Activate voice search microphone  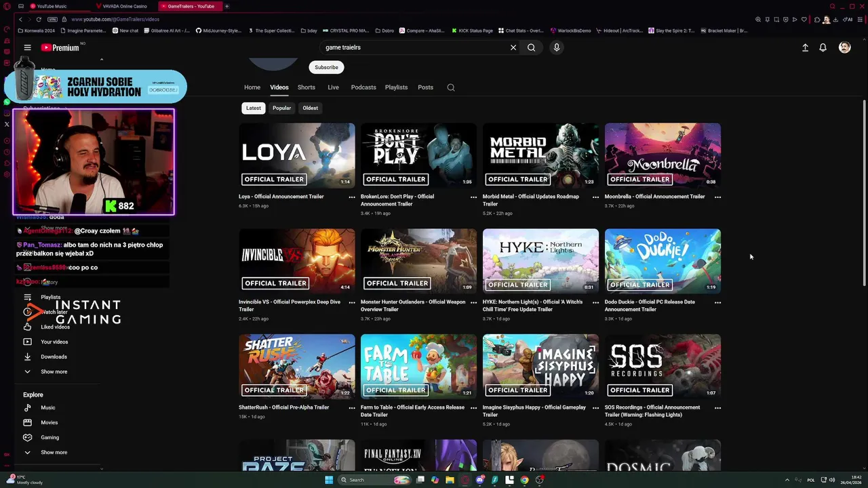pos(556,47)
